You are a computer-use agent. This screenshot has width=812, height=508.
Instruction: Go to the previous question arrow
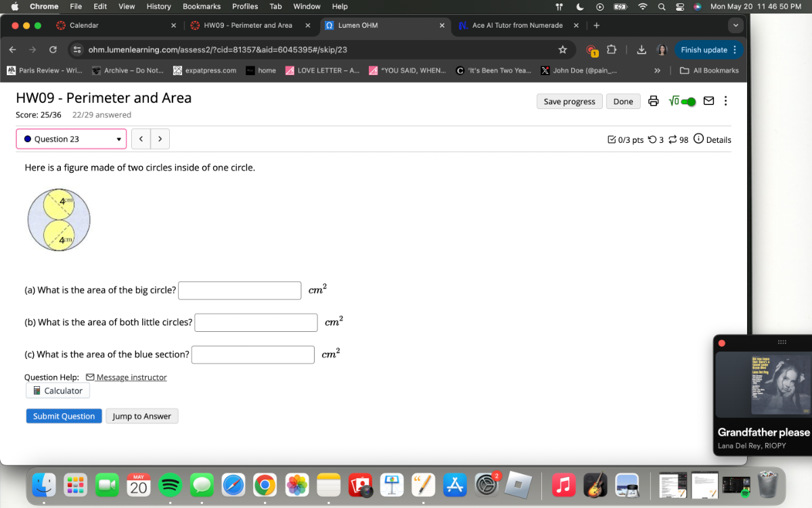coord(141,139)
